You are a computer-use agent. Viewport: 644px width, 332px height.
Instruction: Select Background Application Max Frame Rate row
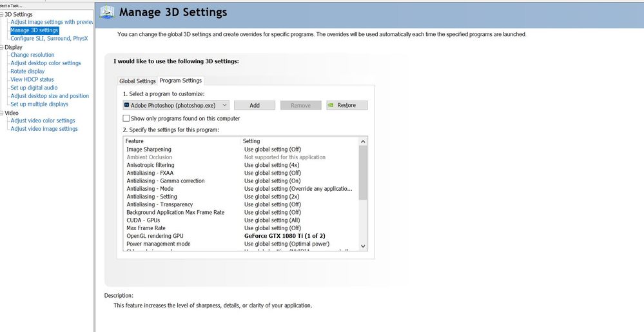(x=240, y=213)
